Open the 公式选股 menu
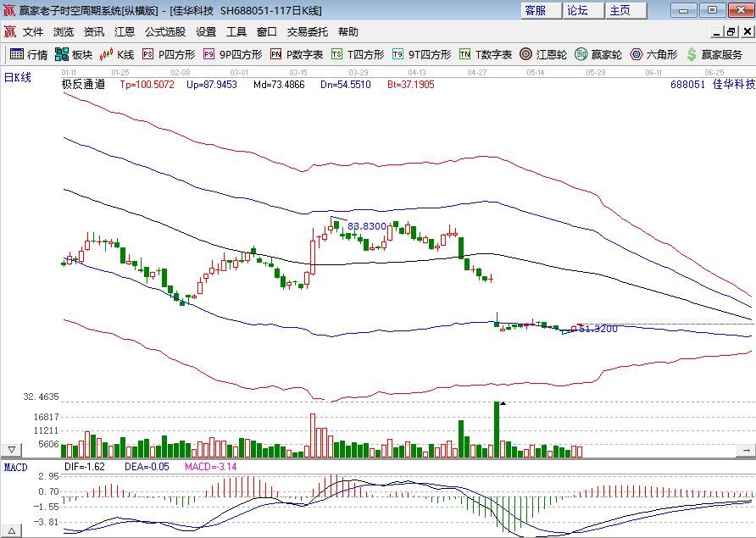This screenshot has height=538, width=756. click(x=165, y=32)
